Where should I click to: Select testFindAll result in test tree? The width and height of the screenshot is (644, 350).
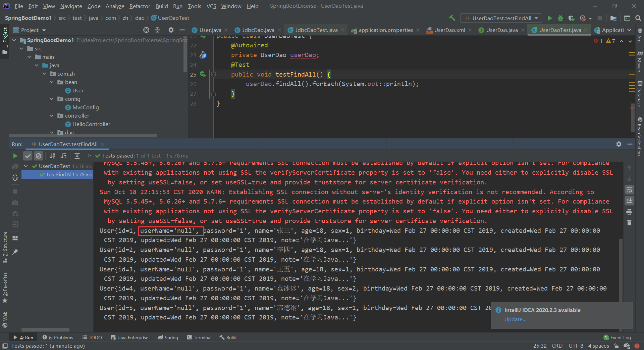click(x=57, y=174)
